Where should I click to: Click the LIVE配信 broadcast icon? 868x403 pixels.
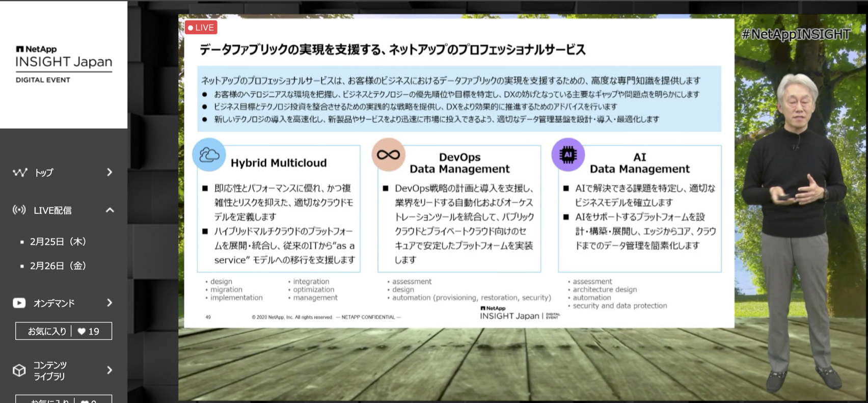pos(19,210)
